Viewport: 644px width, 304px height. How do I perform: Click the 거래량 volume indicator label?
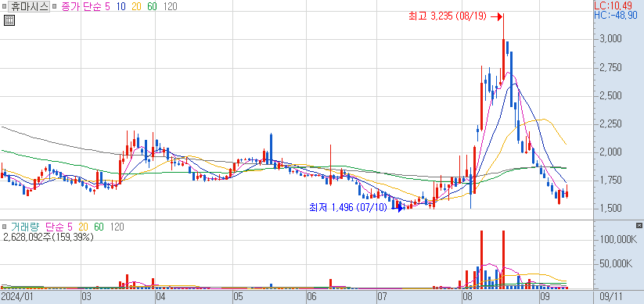coord(25,227)
